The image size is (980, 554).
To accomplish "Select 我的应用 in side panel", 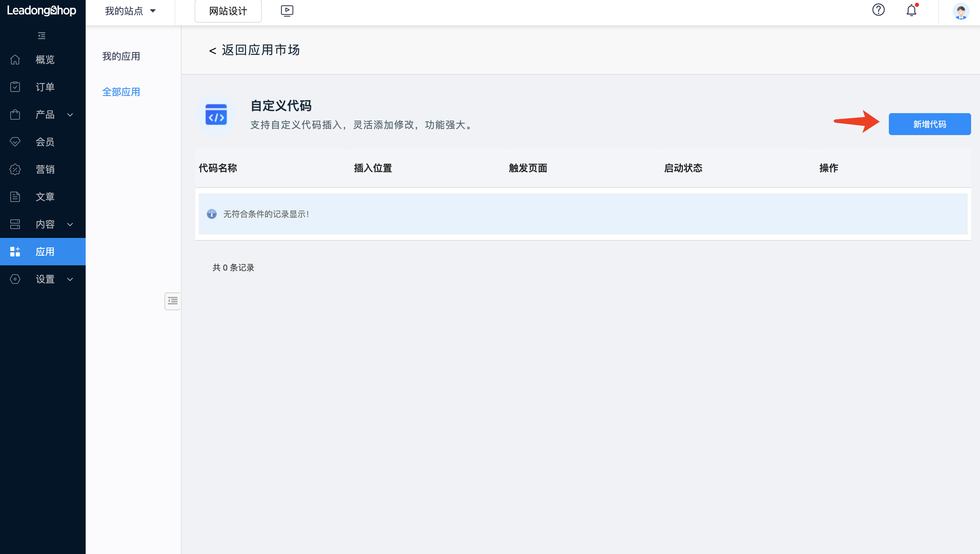I will tap(121, 56).
